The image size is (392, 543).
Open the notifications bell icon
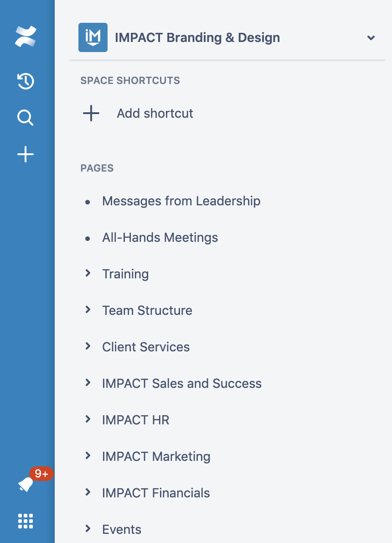26,484
